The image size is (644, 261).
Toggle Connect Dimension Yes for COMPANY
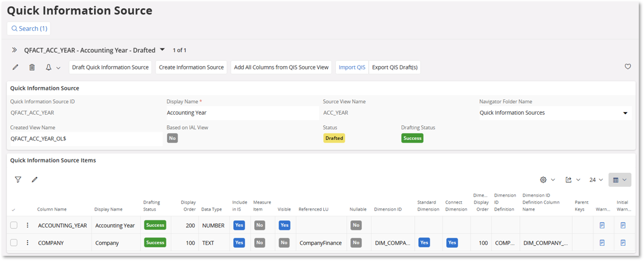point(452,242)
